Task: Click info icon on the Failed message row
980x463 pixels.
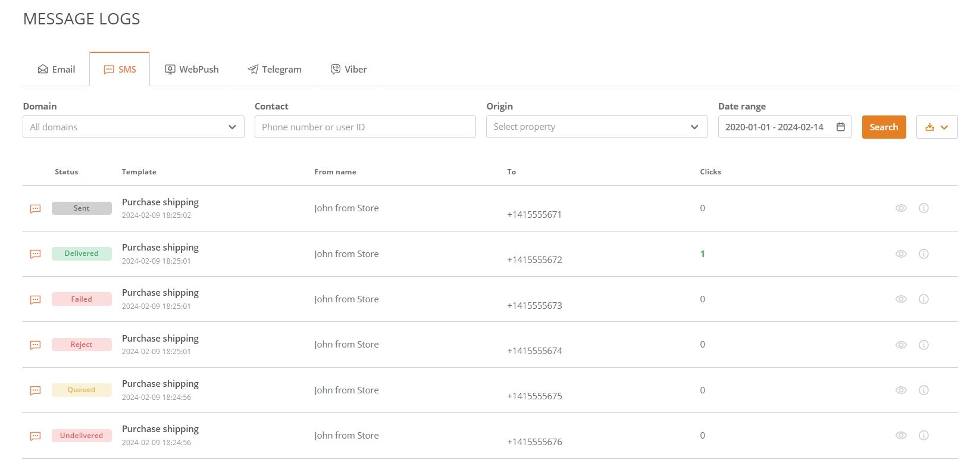Action: coord(923,299)
